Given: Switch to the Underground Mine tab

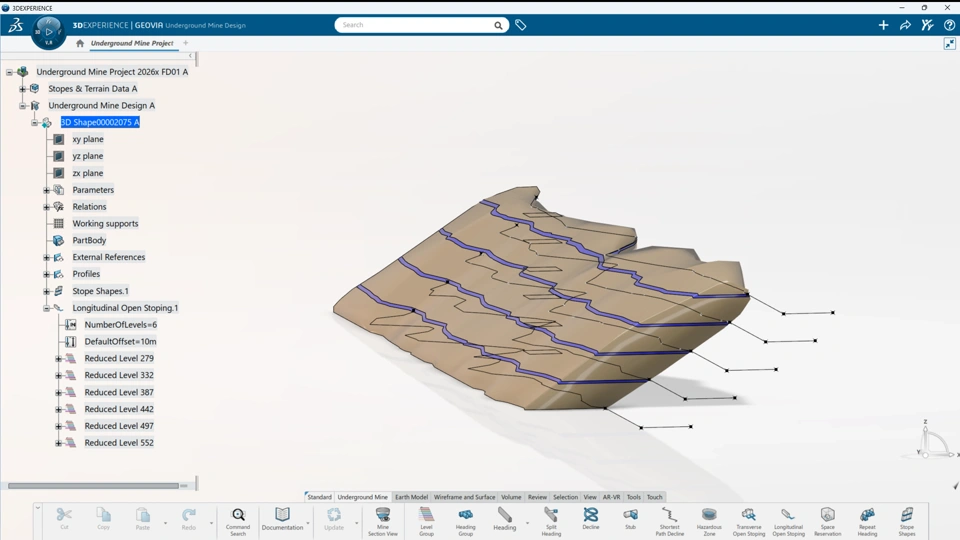Looking at the screenshot, I should point(362,497).
